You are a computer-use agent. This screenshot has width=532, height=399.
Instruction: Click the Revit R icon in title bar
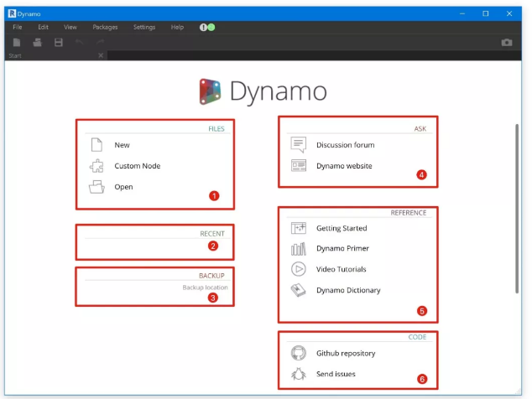[x=12, y=13]
